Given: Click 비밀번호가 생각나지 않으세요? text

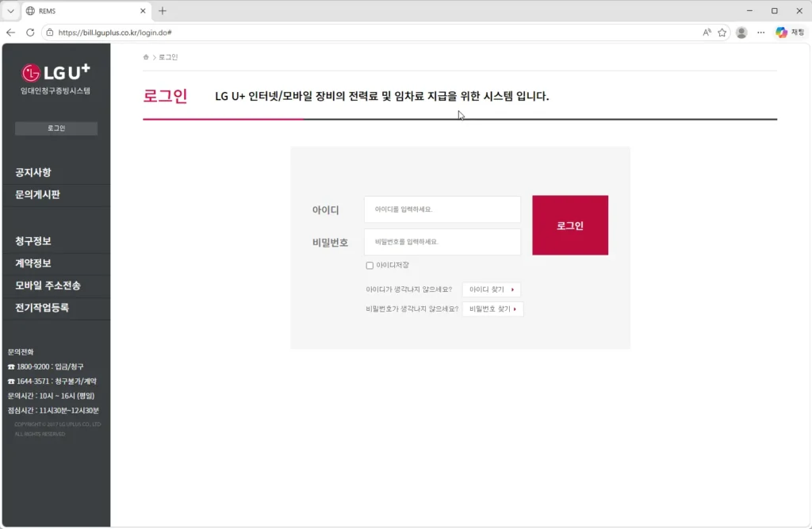Looking at the screenshot, I should tap(412, 309).
